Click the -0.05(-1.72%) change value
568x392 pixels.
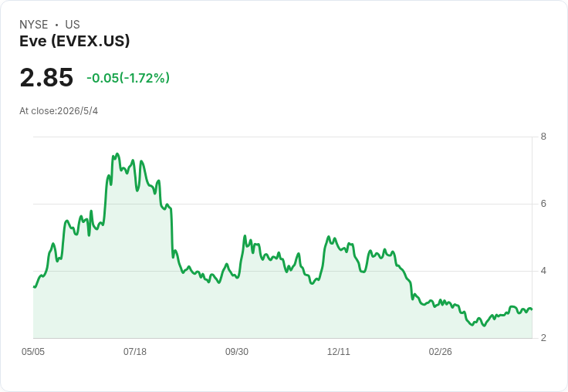[x=128, y=78]
